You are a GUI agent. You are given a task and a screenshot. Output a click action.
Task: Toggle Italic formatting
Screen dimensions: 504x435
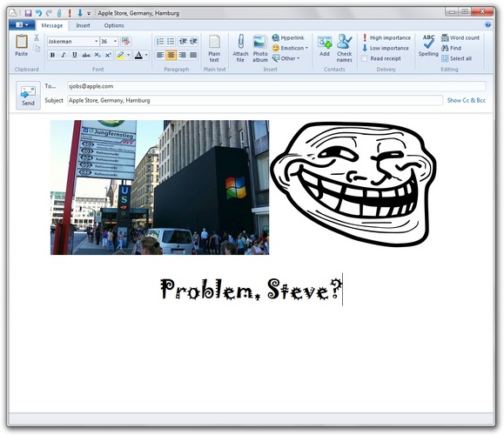(x=64, y=56)
